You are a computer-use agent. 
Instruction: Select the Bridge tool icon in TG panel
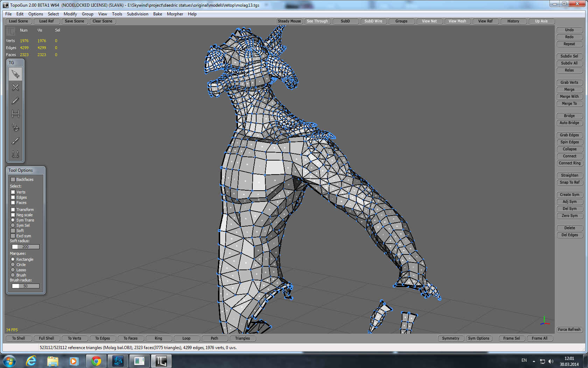pyautogui.click(x=15, y=114)
